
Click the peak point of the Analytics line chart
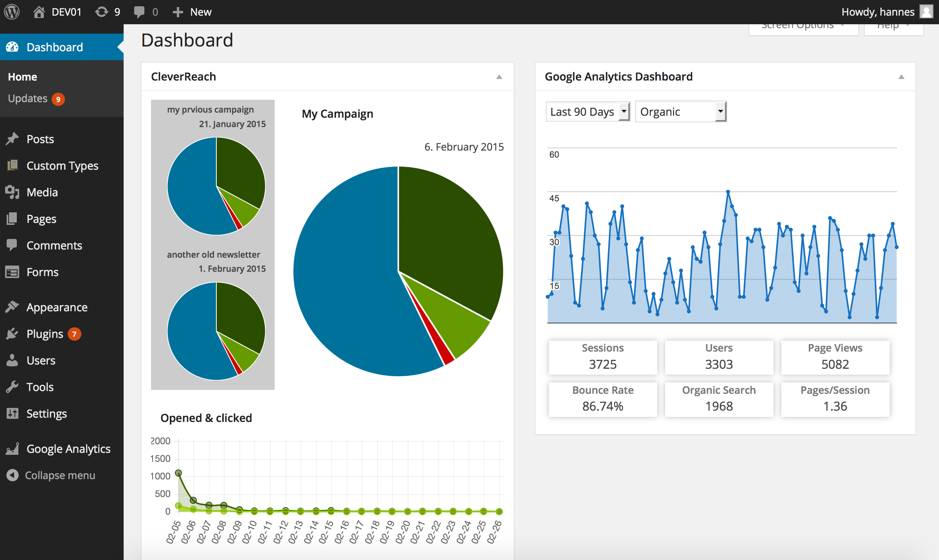click(728, 192)
